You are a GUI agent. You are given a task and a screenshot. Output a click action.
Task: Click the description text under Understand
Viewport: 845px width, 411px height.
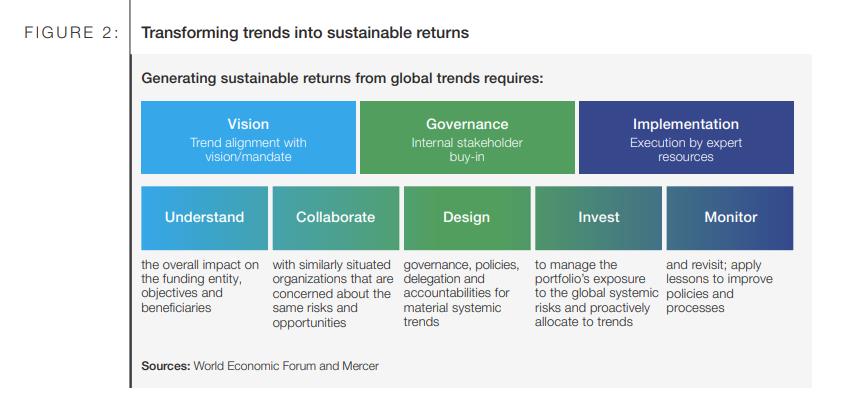pyautogui.click(x=200, y=286)
